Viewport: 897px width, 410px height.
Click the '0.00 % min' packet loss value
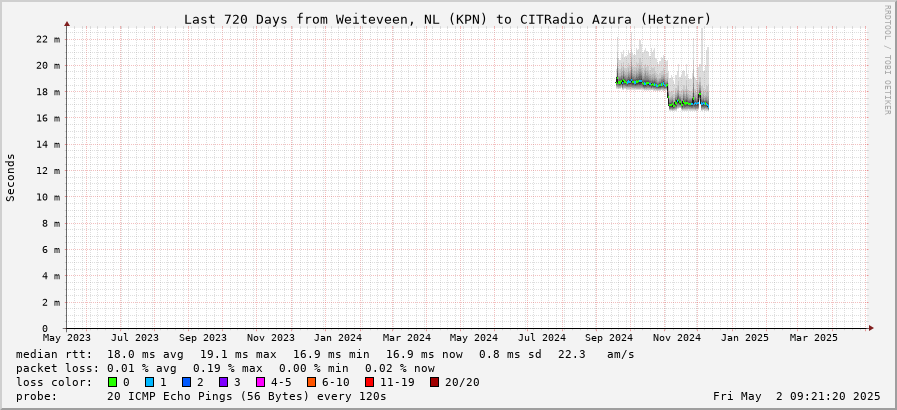click(313, 368)
